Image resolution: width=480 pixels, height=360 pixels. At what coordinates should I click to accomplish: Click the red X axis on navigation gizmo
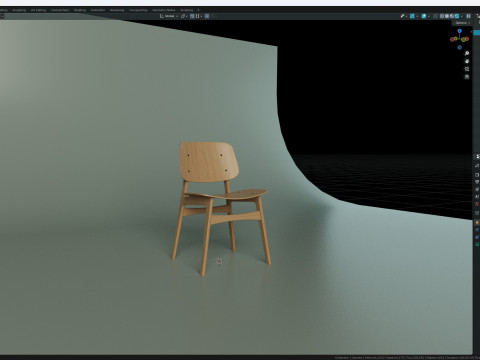pos(467,39)
